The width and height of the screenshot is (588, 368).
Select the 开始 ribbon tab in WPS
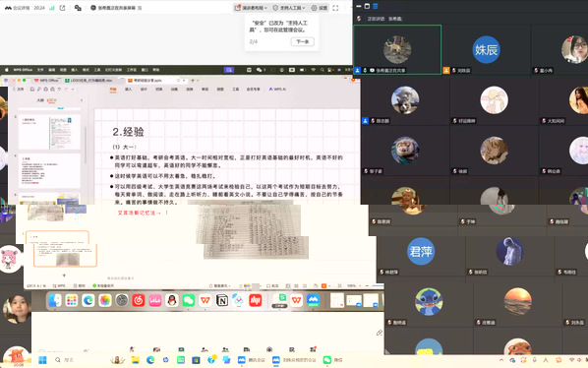tap(113, 90)
